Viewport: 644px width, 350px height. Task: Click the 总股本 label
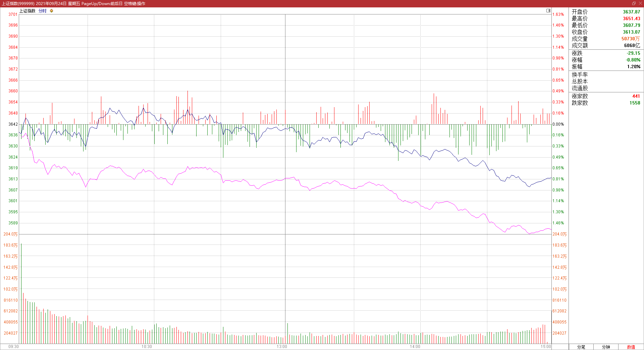580,81
